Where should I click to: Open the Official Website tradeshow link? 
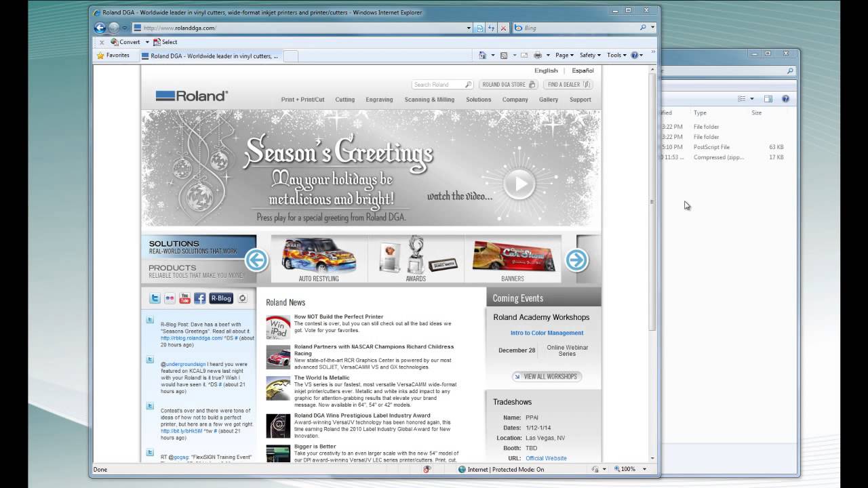point(546,458)
